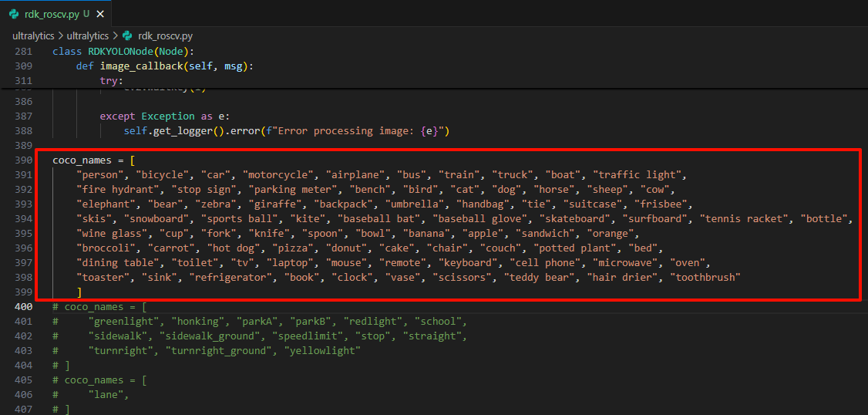The width and height of the screenshot is (868, 415).
Task: Click the Python icon on the file tab
Action: [x=14, y=14]
